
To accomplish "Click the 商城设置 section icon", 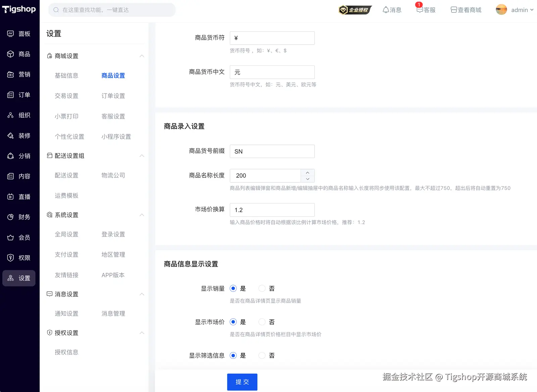I will point(50,56).
